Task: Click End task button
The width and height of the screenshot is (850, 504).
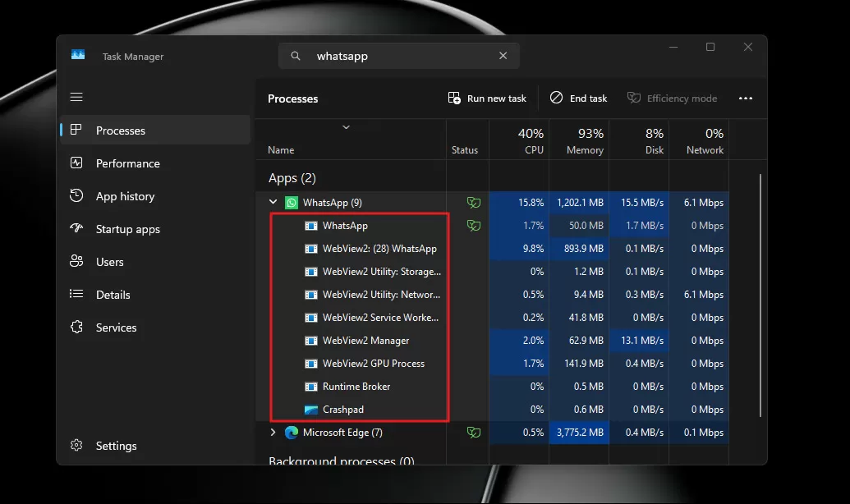Action: pyautogui.click(x=578, y=98)
